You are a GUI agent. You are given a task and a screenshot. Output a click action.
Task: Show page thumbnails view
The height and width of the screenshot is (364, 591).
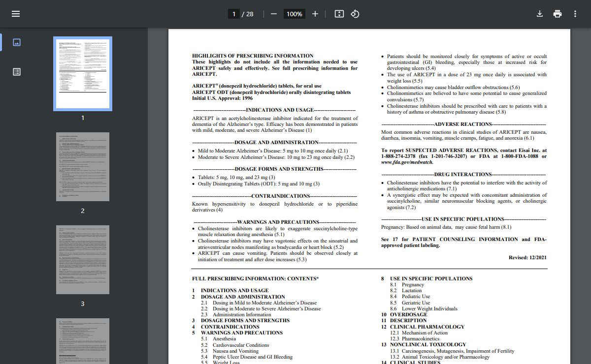(17, 42)
